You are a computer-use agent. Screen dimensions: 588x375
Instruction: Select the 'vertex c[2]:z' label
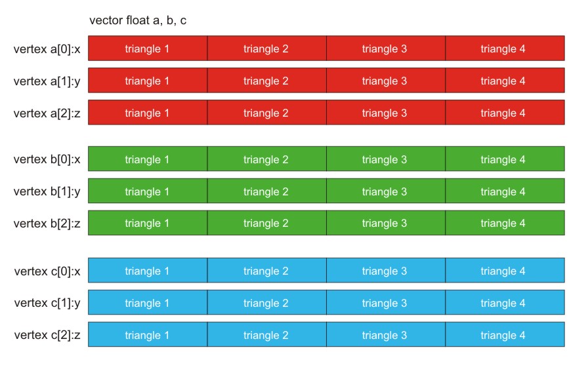click(x=47, y=335)
